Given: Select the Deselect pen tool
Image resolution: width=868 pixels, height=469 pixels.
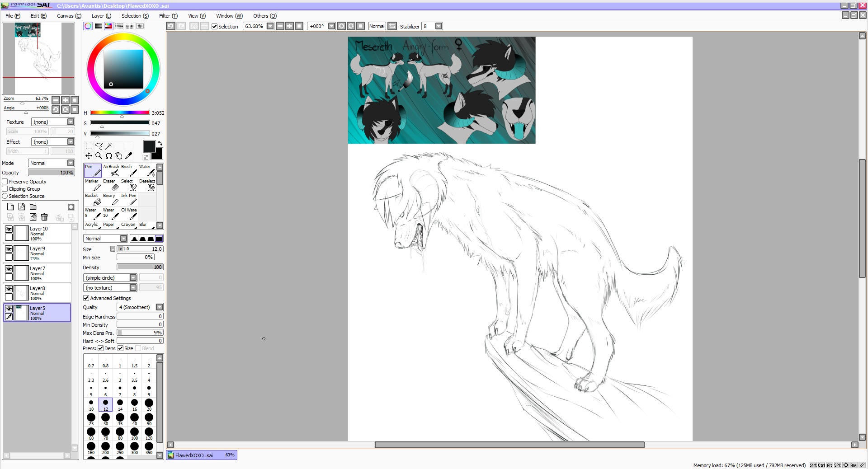Looking at the screenshot, I should click(147, 185).
